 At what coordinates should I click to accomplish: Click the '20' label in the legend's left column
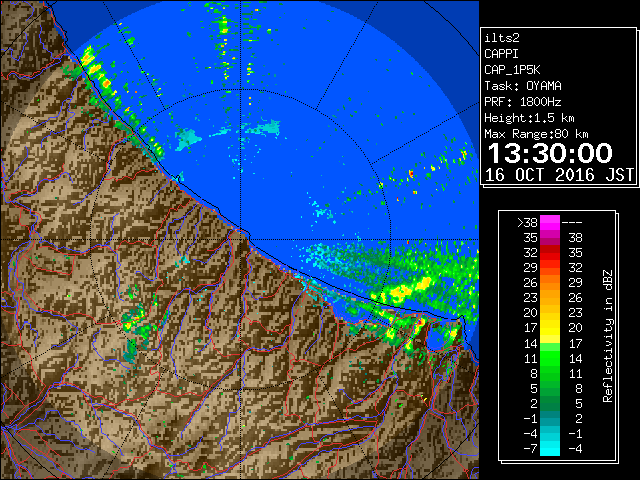pos(531,313)
